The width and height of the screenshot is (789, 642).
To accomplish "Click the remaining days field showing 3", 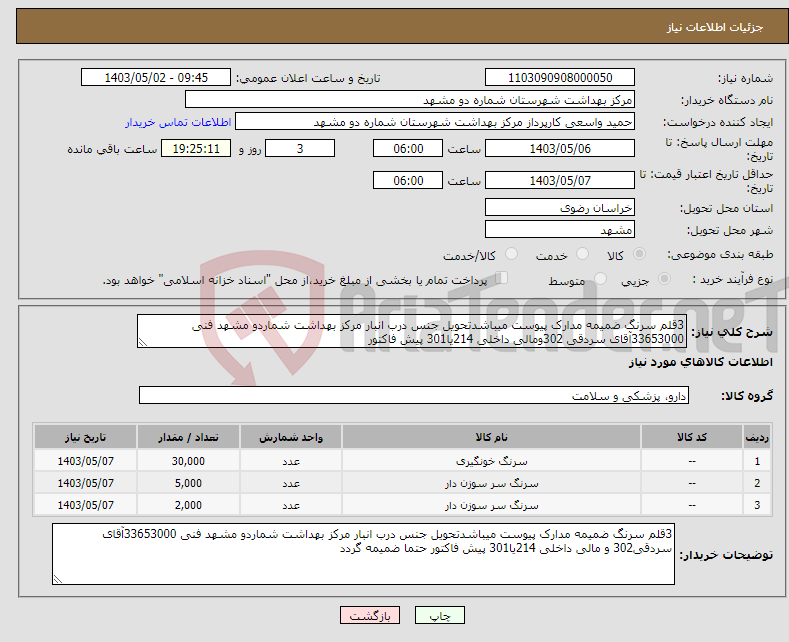I will click(300, 148).
